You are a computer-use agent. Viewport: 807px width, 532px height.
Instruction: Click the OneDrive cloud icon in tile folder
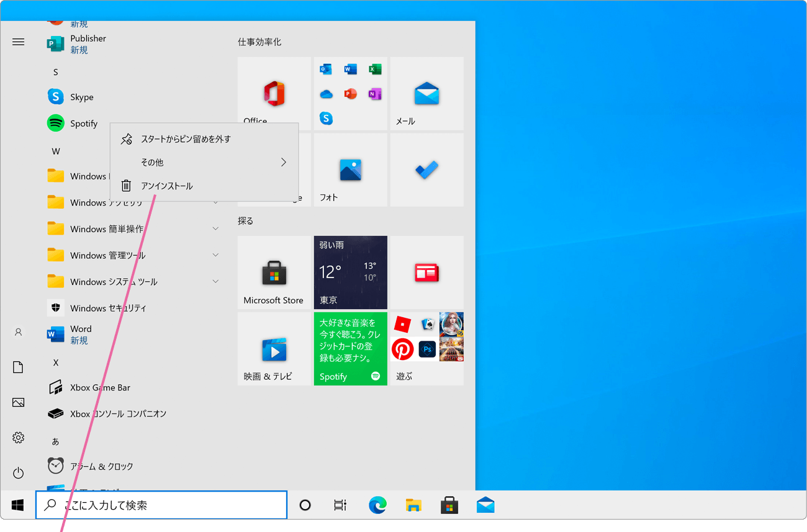coord(326,94)
